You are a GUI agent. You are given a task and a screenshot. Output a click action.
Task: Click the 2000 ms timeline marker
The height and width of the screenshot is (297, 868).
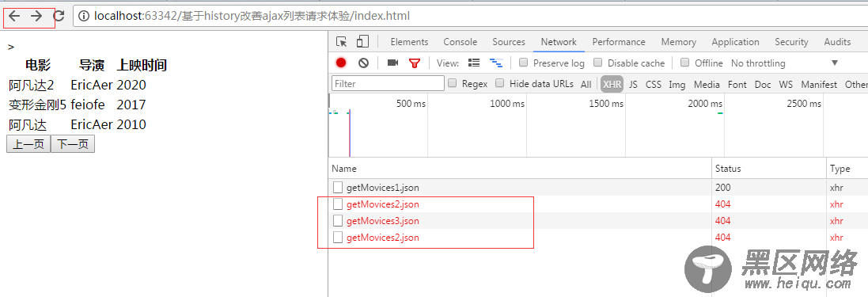(x=705, y=104)
